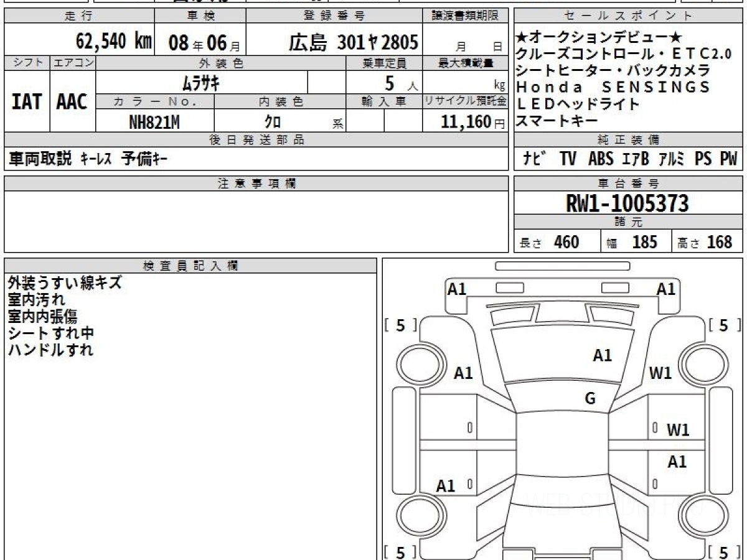Select the "PW" equipment entry
The width and height of the screenshot is (747, 560).
tap(728, 159)
